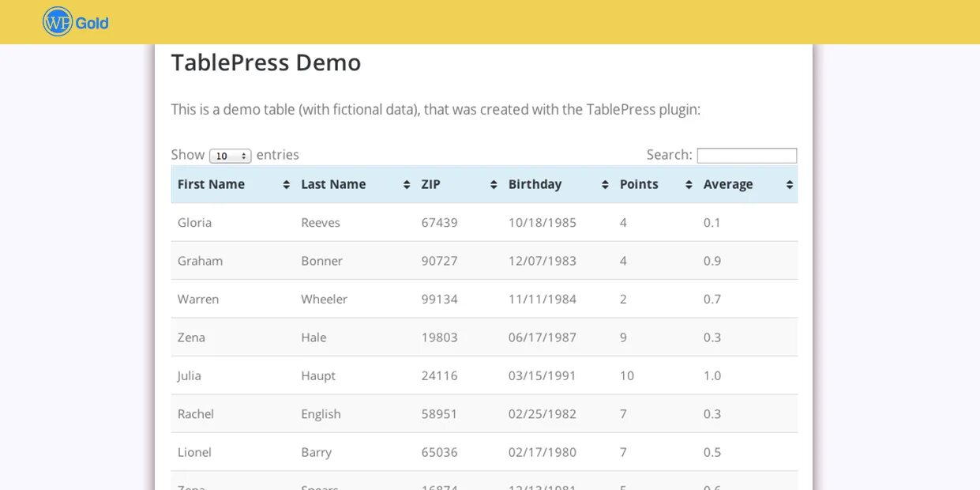Click birthday 02/25/1982
The width and height of the screenshot is (980, 490).
pos(543,414)
